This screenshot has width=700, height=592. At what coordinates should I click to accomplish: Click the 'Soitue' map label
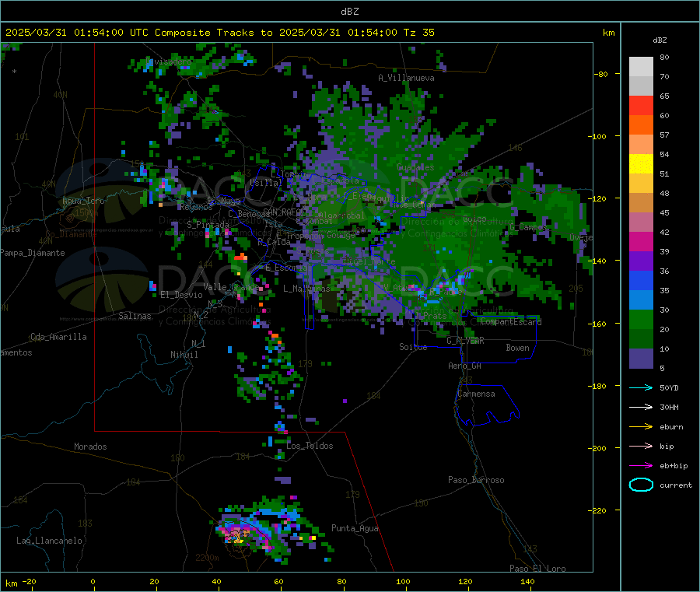(x=413, y=347)
